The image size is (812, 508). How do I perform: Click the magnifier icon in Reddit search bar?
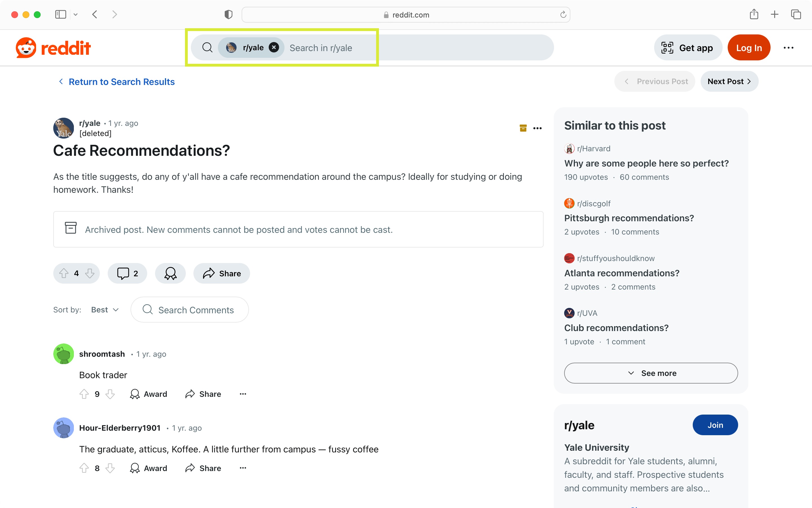click(207, 48)
